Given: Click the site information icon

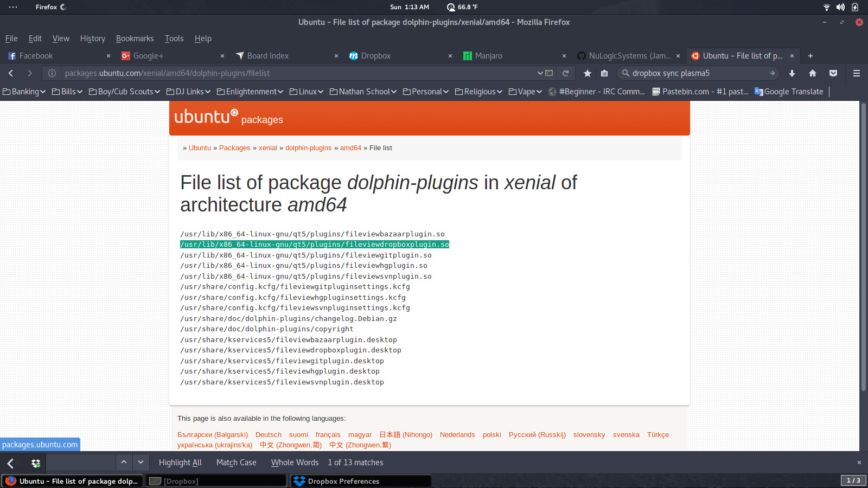Looking at the screenshot, I should pyautogui.click(x=52, y=73).
